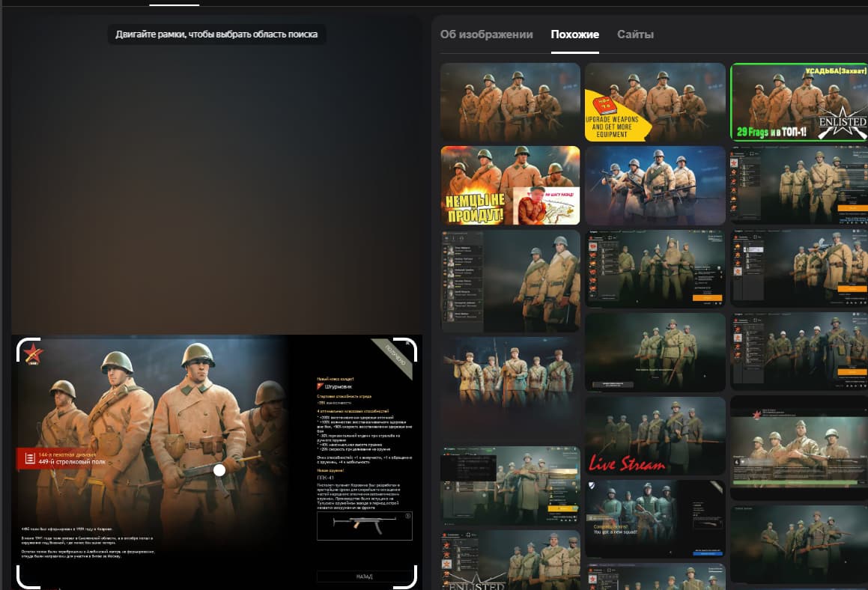Click the white focus point circle in crop area
Image resolution: width=868 pixels, height=590 pixels.
click(219, 470)
